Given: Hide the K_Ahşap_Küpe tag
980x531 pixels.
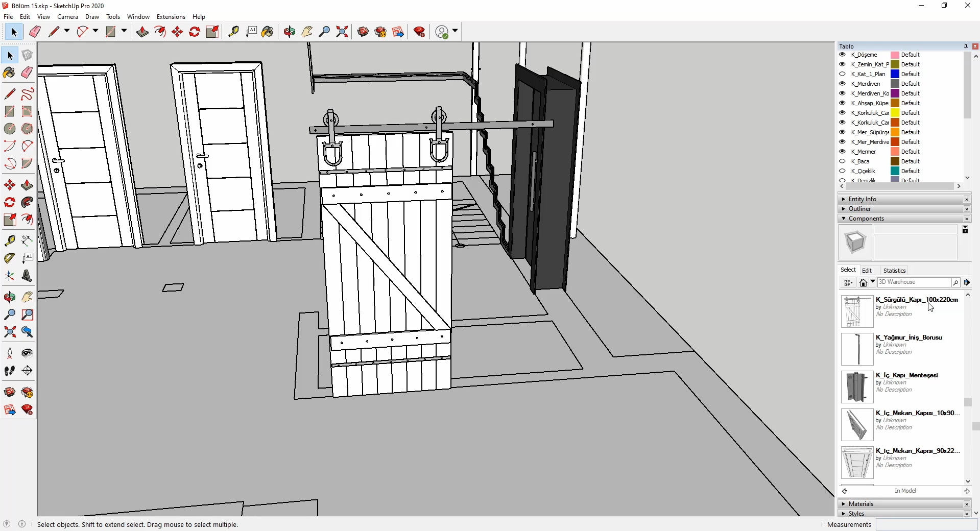Looking at the screenshot, I should point(843,103).
